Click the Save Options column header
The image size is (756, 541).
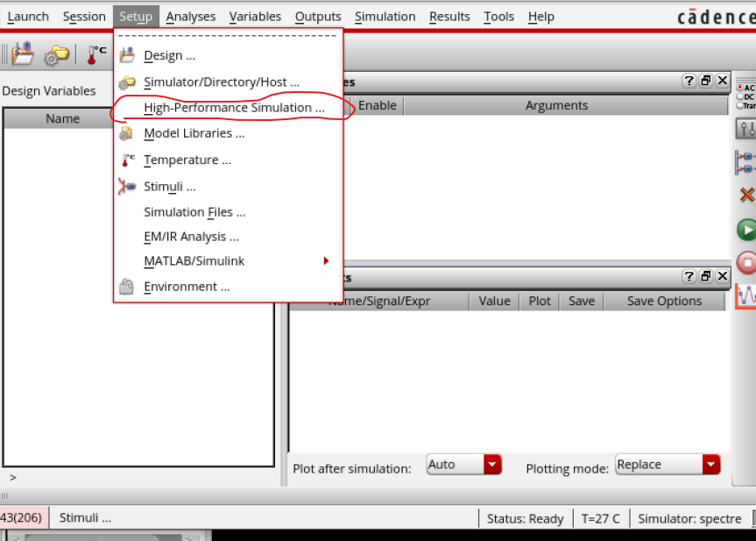664,301
